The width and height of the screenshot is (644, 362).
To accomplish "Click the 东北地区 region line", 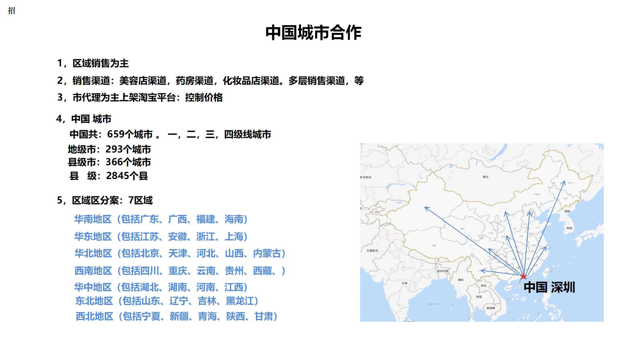I will tap(166, 301).
